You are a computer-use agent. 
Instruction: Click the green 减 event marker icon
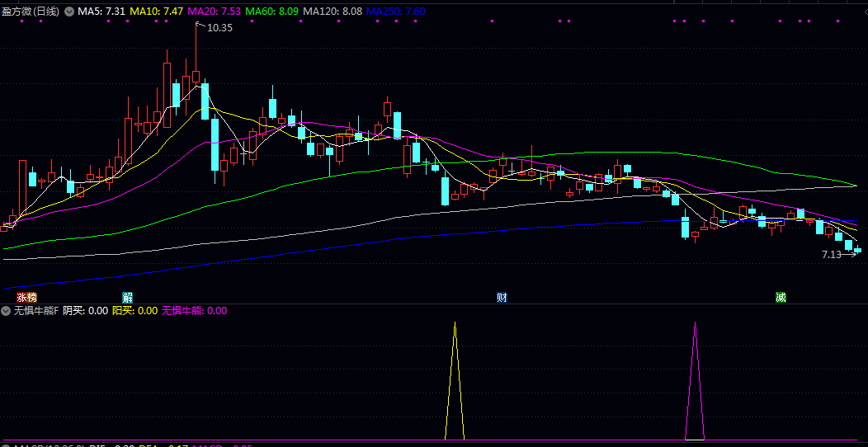(781, 297)
